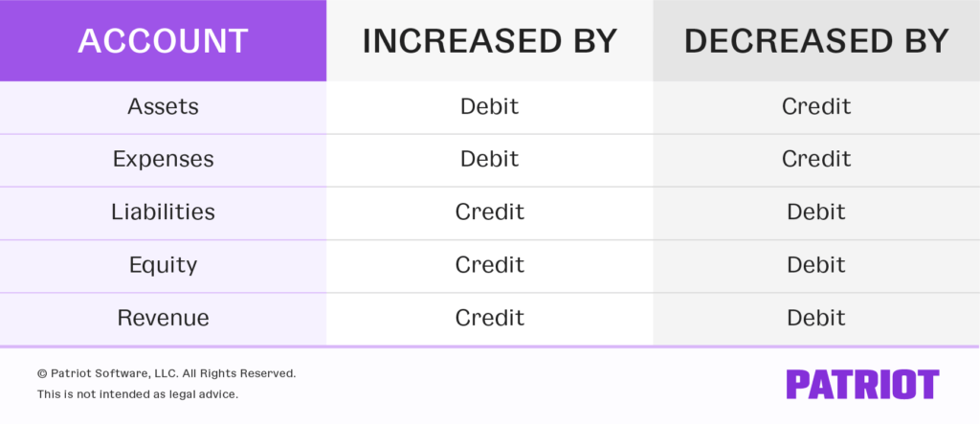The height and width of the screenshot is (424, 980).
Task: Select the ACCOUNT column header
Action: coord(163,41)
